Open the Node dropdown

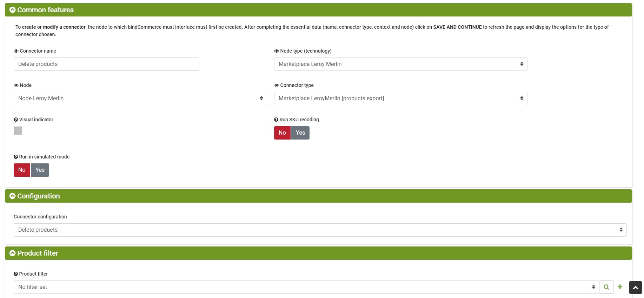(140, 99)
